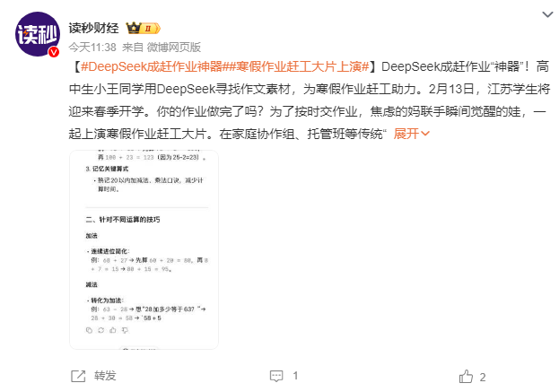
Task: Open comments via the speech bubble icon
Action: (x=276, y=376)
